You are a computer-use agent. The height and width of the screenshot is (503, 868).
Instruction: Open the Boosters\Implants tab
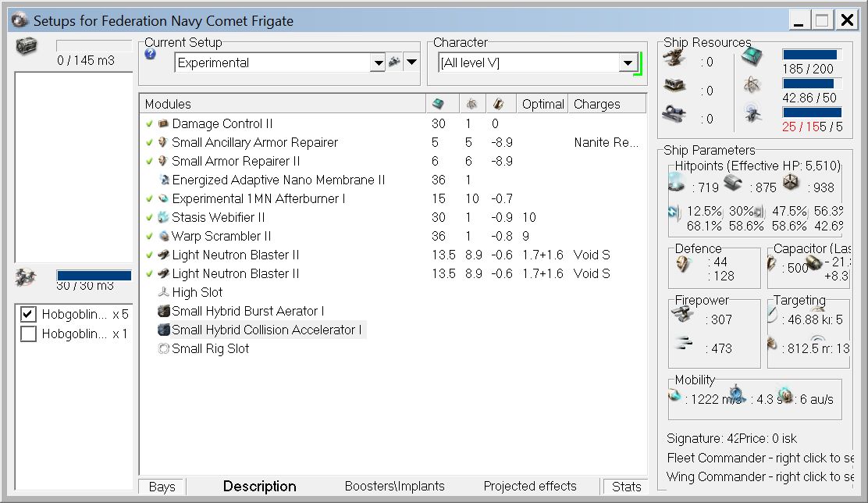click(x=395, y=486)
